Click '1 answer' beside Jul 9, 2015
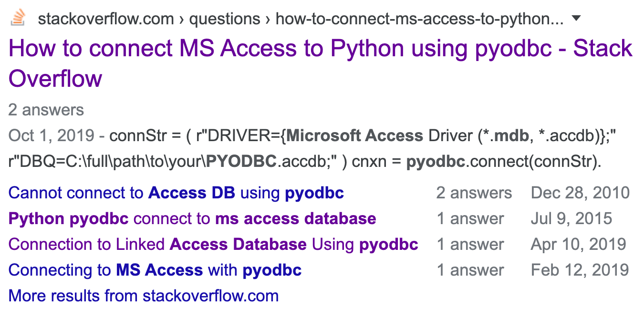Image resolution: width=644 pixels, height=309 pixels. click(470, 218)
